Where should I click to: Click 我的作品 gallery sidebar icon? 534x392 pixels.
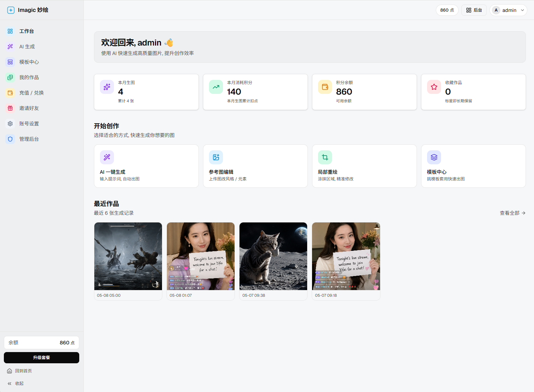tap(10, 77)
